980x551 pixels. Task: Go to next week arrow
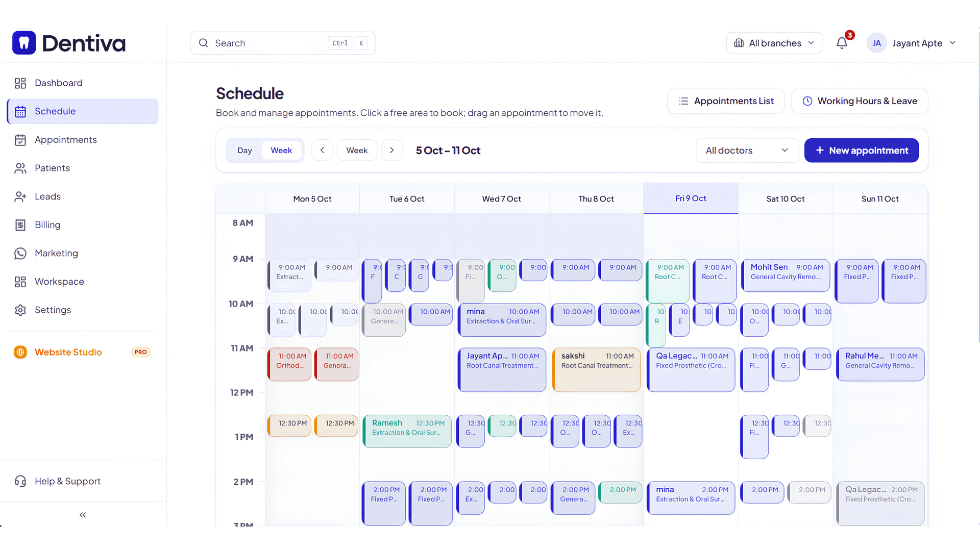[x=392, y=151]
